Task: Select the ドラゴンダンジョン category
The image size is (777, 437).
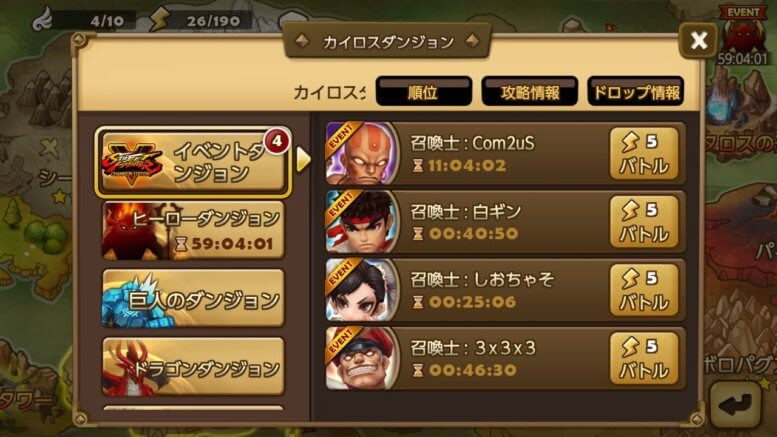Action: pyautogui.click(x=193, y=367)
